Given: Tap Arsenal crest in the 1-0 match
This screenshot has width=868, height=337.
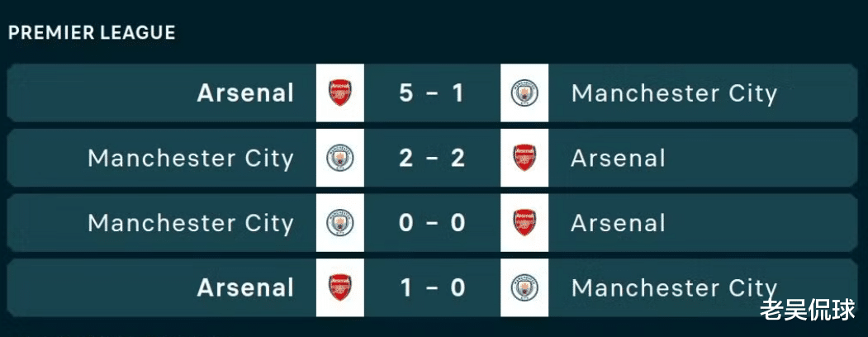Looking at the screenshot, I should pyautogui.click(x=339, y=287).
